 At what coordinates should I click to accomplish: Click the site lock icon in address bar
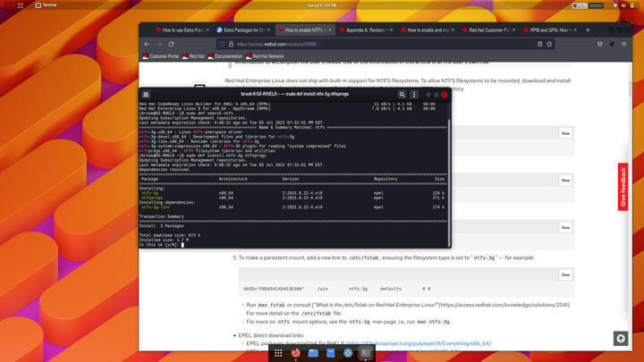tap(232, 44)
